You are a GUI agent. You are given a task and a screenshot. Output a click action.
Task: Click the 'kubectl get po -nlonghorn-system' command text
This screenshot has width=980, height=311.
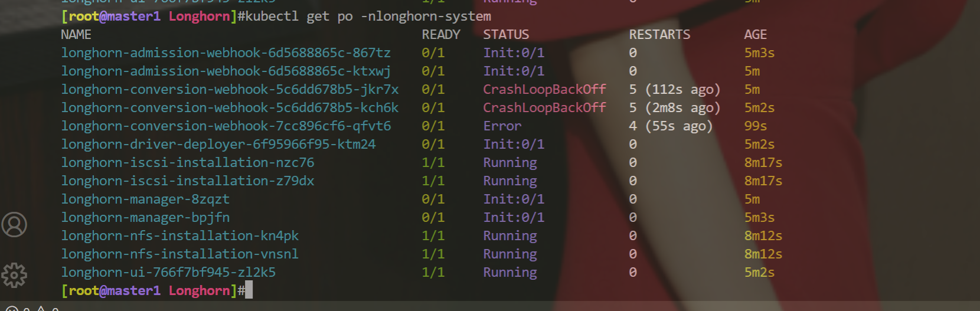tap(368, 16)
